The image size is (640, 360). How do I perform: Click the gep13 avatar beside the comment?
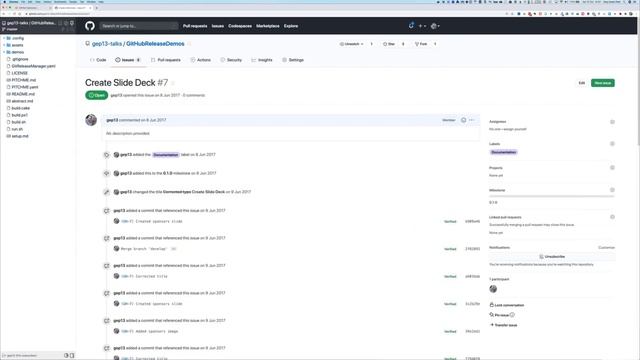coord(91,120)
